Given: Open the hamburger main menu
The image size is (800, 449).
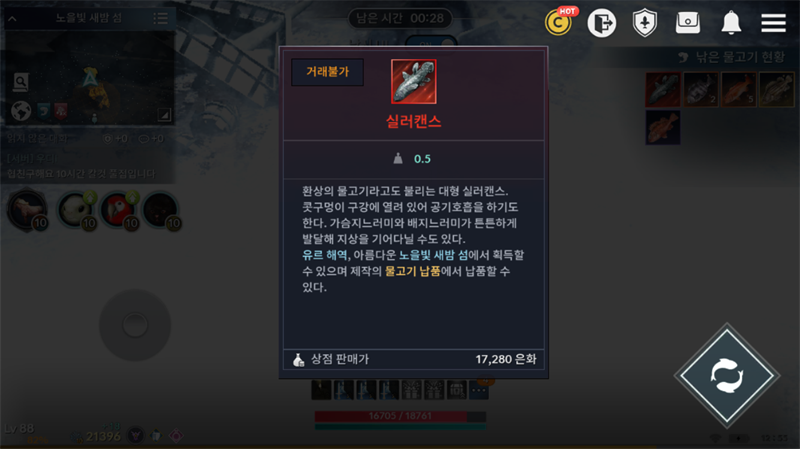Looking at the screenshot, I should pos(773,23).
